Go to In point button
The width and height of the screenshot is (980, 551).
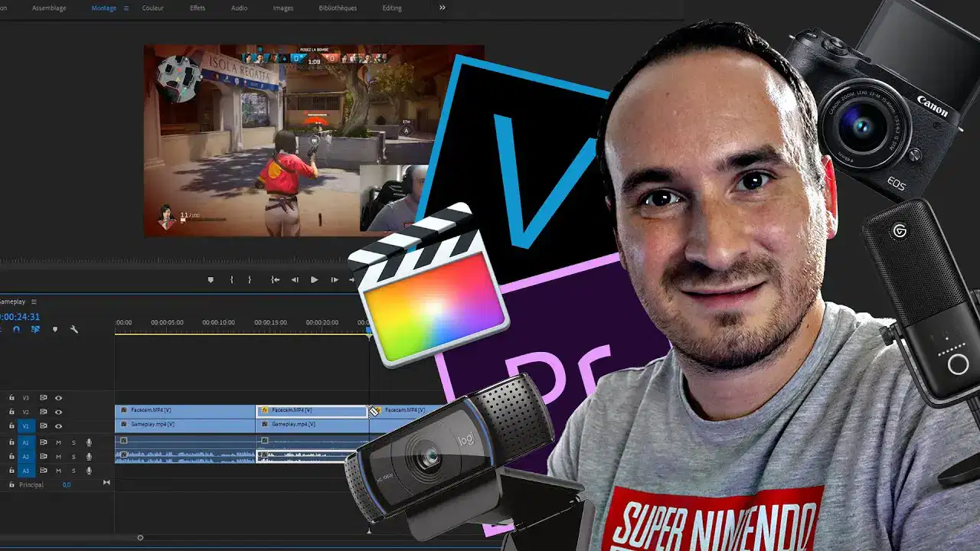point(276,280)
